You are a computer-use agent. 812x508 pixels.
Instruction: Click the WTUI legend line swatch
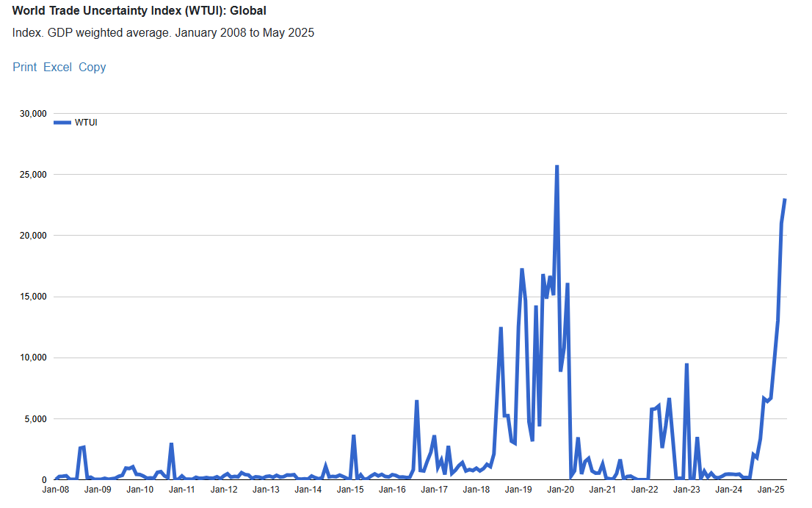pos(62,123)
